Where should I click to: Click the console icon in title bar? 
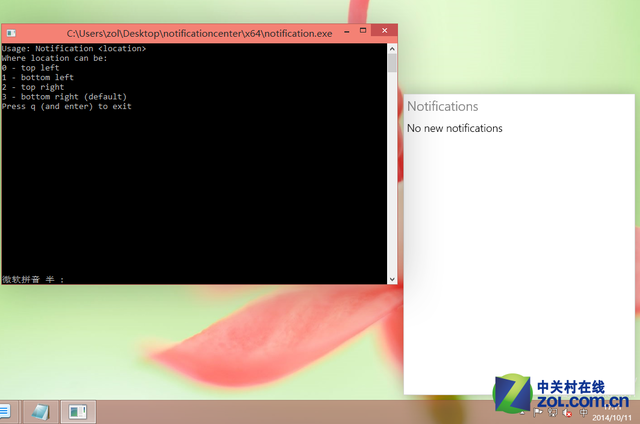tap(10, 33)
